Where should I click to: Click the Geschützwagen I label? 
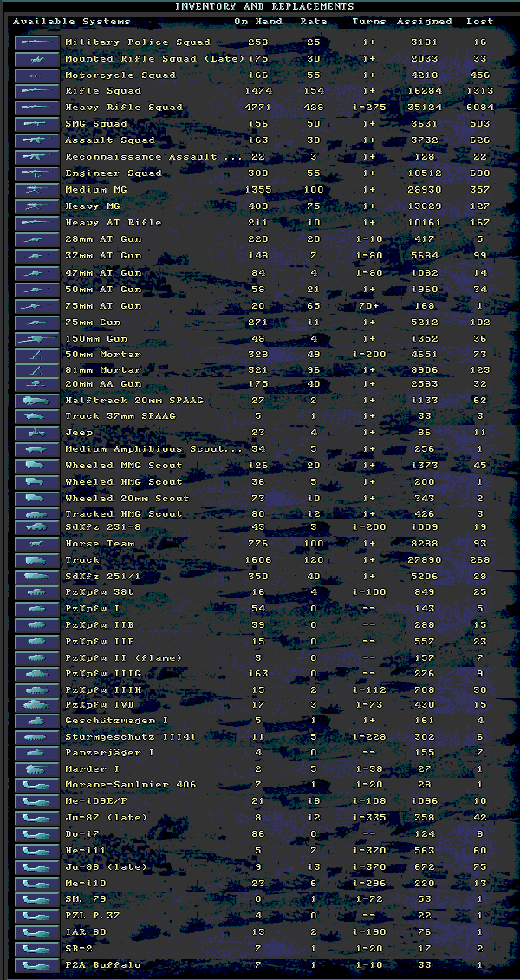click(x=117, y=721)
